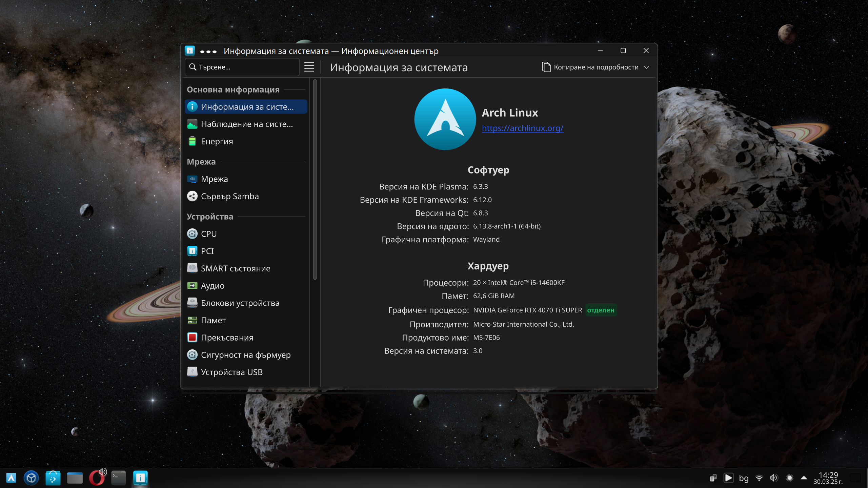This screenshot has width=868, height=488.
Task: Open Konsole terminal from the taskbar
Action: point(119,478)
